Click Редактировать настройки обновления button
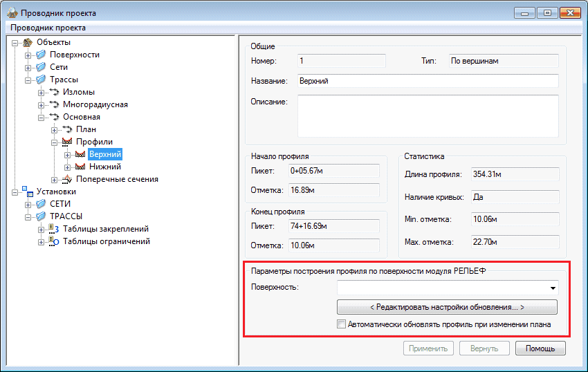This screenshot has width=588, height=372. pos(447,306)
